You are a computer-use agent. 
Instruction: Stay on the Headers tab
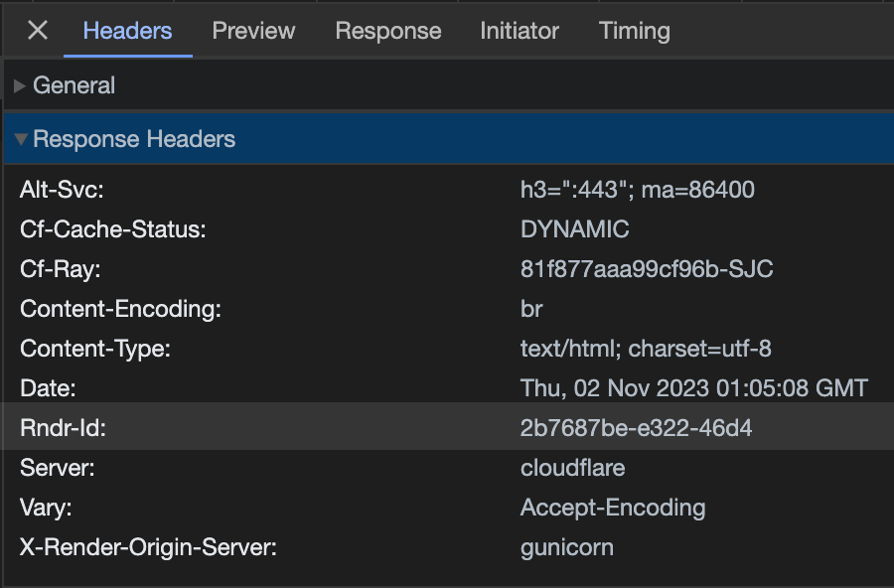click(126, 31)
